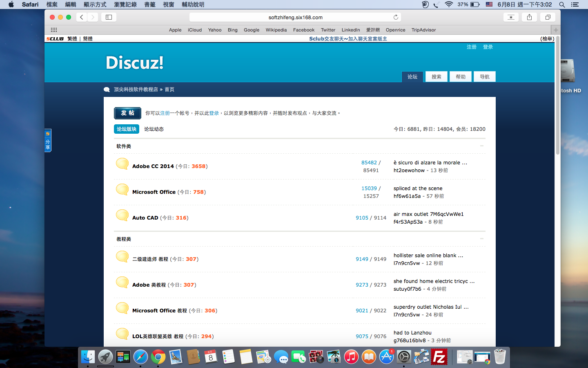The height and width of the screenshot is (368, 588).
Task: Go forward using Safari's forward arrow
Action: [93, 17]
